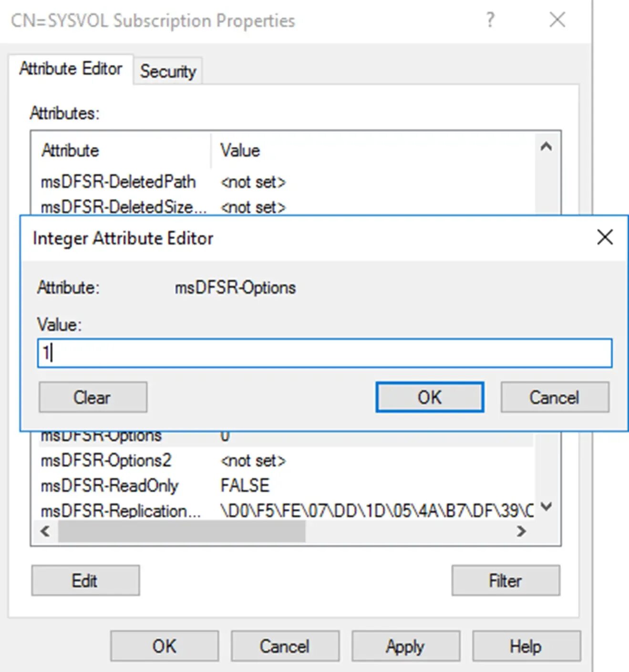Screen dimensions: 629x672
Task: Click the horizontal scrollbar right arrow
Action: [x=522, y=531]
